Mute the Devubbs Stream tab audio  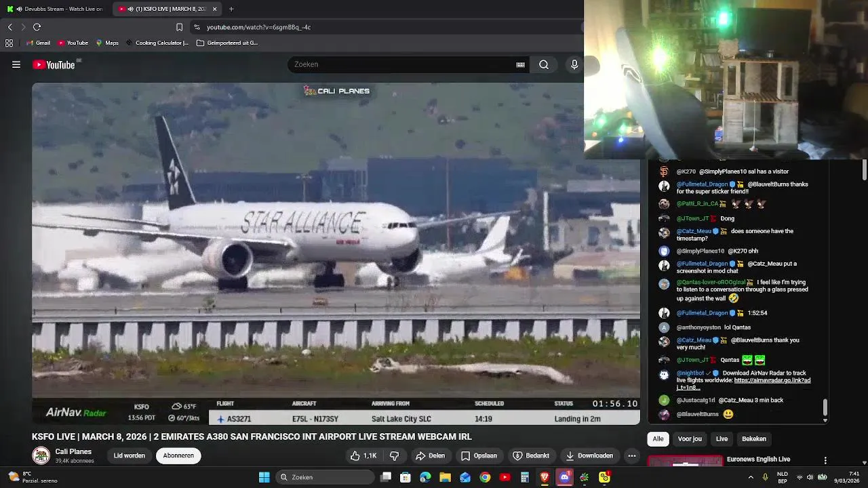pyautogui.click(x=19, y=9)
